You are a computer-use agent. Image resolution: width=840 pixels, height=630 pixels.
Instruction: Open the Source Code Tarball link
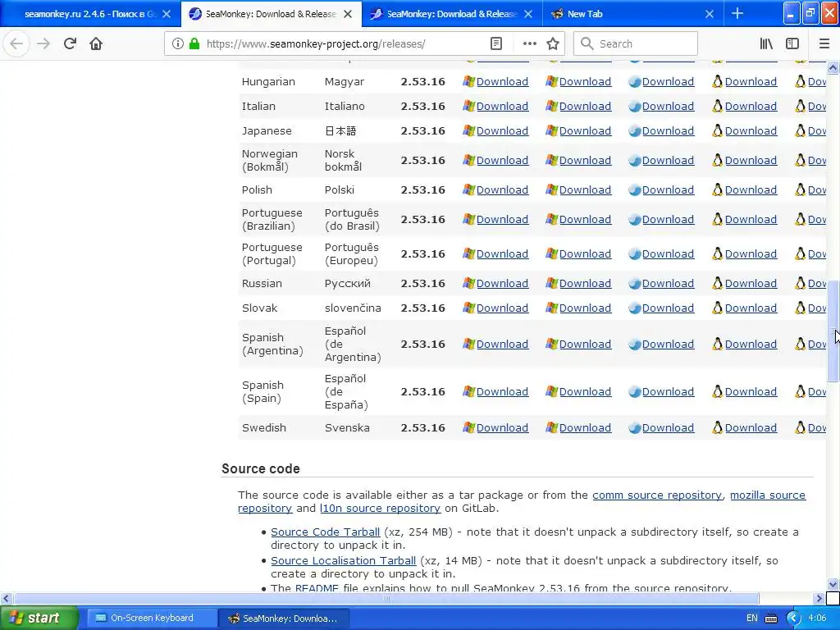pyautogui.click(x=325, y=532)
